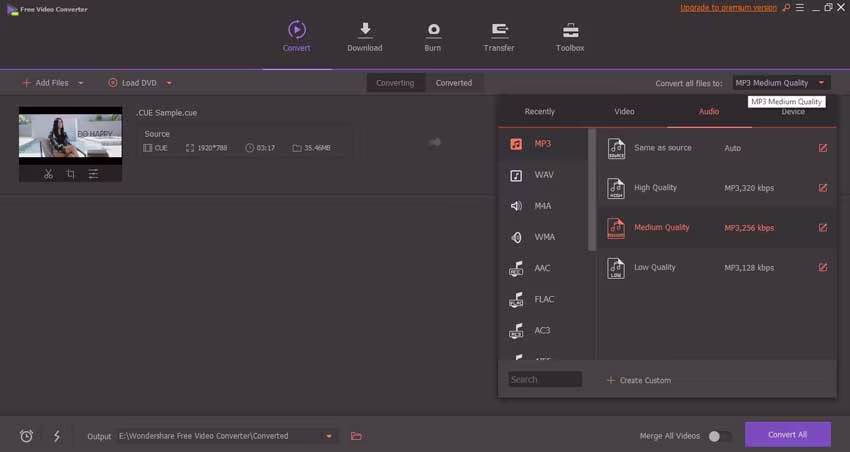Select the AAC format icon
This screenshot has width=850, height=452.
516,268
